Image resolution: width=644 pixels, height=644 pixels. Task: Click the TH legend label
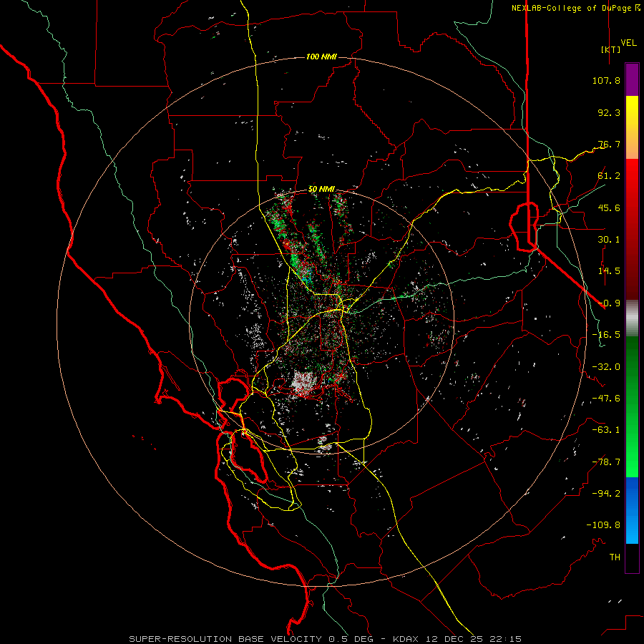tap(615, 557)
